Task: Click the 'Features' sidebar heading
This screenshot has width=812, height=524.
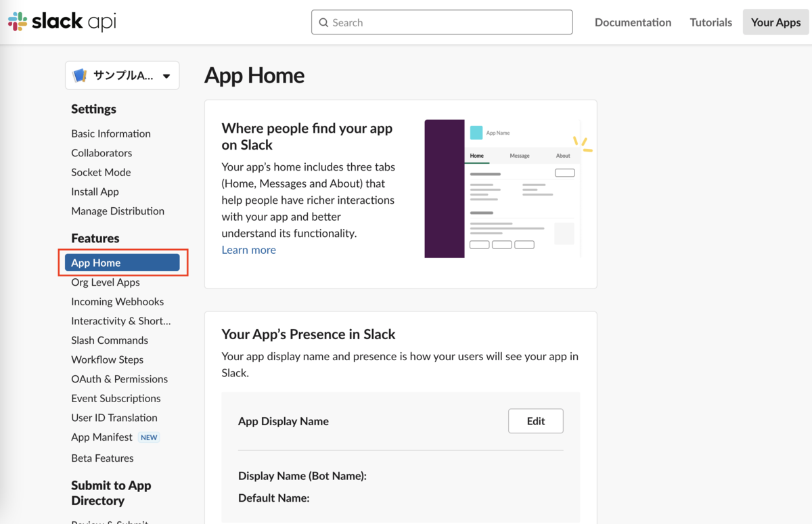Action: [95, 238]
